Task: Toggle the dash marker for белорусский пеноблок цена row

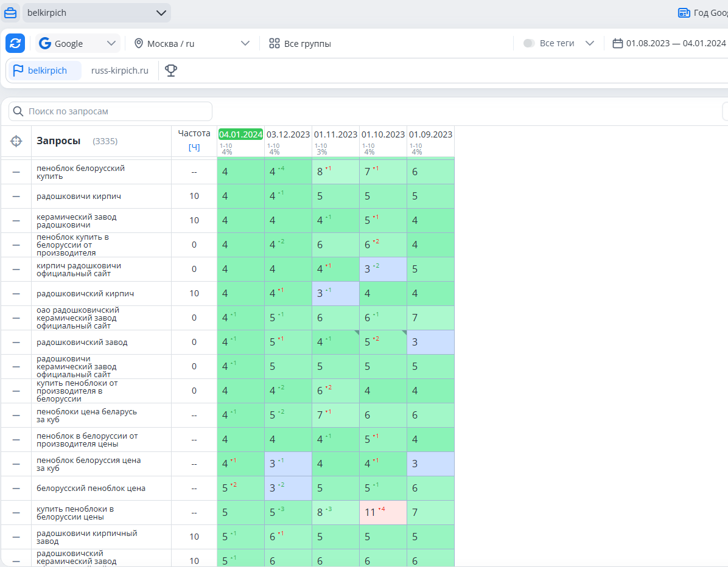Action: 16,488
